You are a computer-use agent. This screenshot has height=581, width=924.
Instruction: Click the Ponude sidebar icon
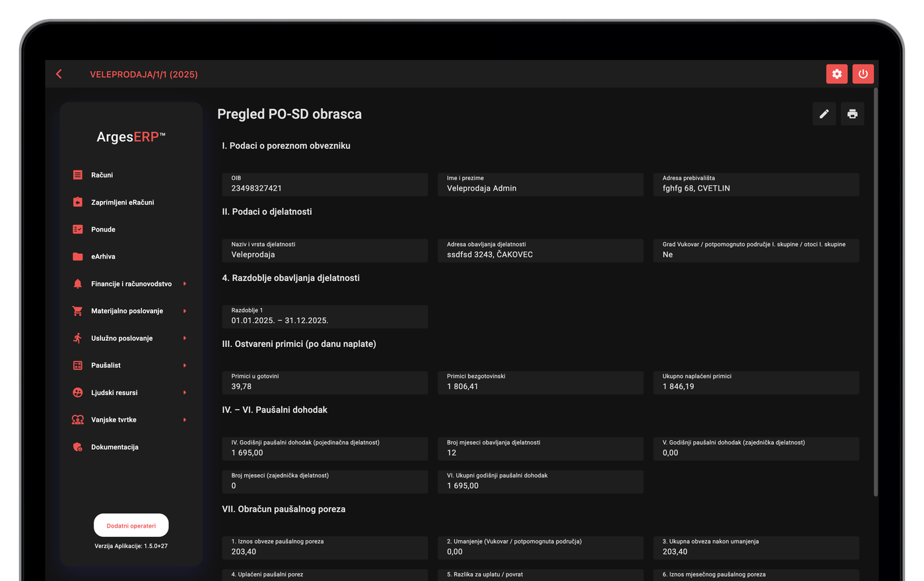78,229
